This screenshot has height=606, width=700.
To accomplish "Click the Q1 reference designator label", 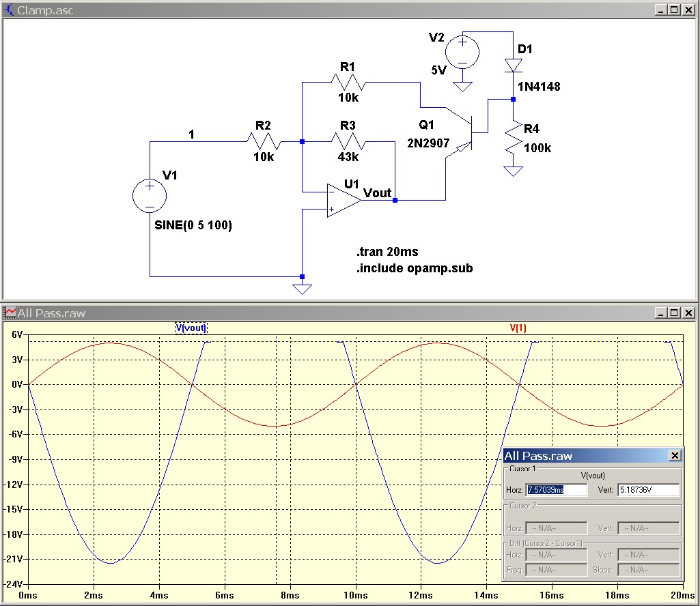I will click(x=426, y=124).
